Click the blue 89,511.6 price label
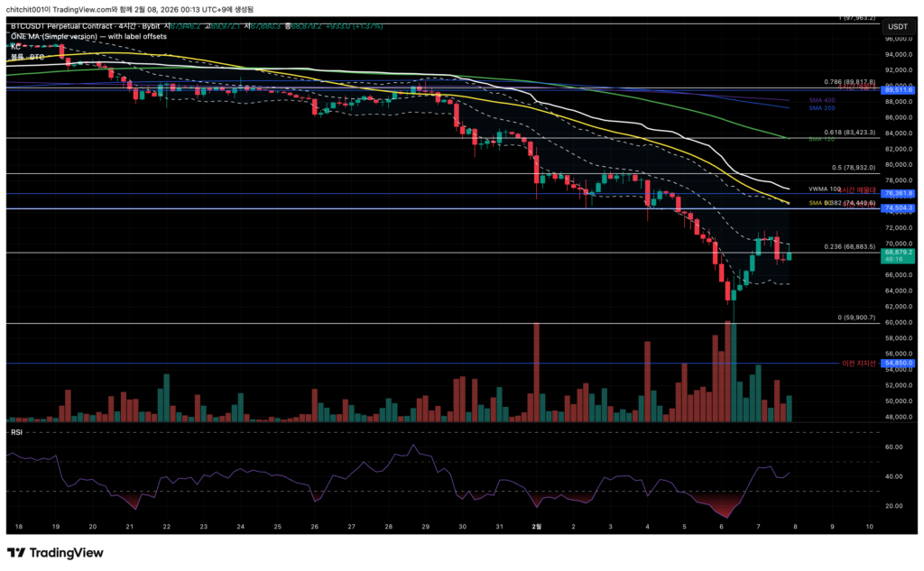924x571 pixels. (899, 90)
